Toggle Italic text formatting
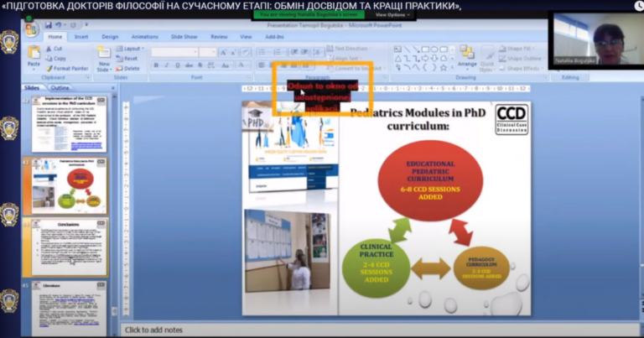Screen dimensions: 644x338 tap(166, 65)
